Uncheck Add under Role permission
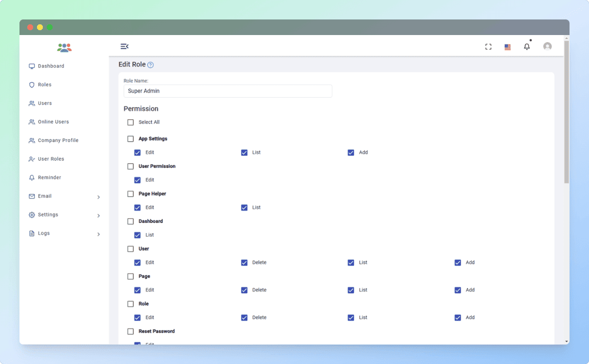 click(x=458, y=317)
